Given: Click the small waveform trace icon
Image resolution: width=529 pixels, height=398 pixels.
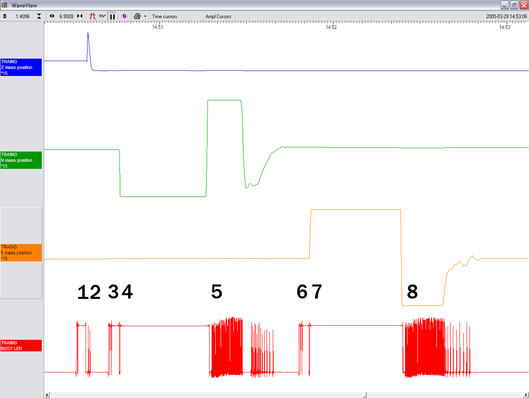Looking at the screenshot, I should tap(102, 16).
